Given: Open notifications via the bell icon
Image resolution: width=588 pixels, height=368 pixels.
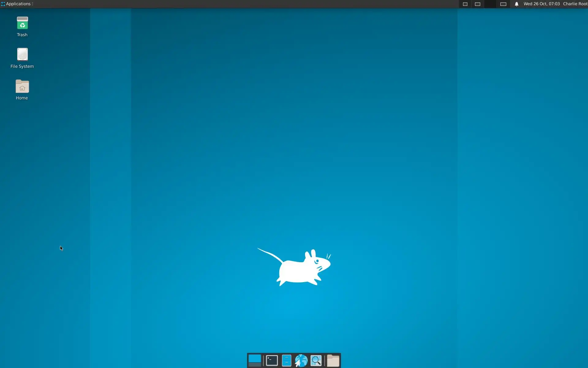Looking at the screenshot, I should [x=516, y=4].
